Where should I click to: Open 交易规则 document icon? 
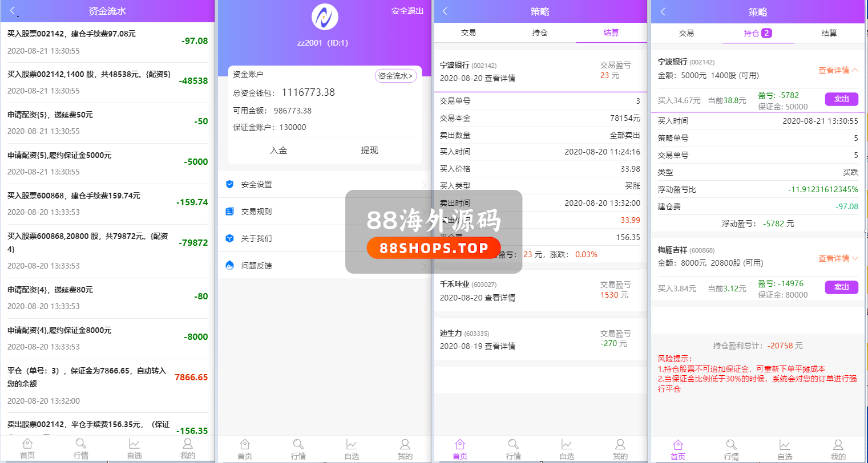click(230, 212)
